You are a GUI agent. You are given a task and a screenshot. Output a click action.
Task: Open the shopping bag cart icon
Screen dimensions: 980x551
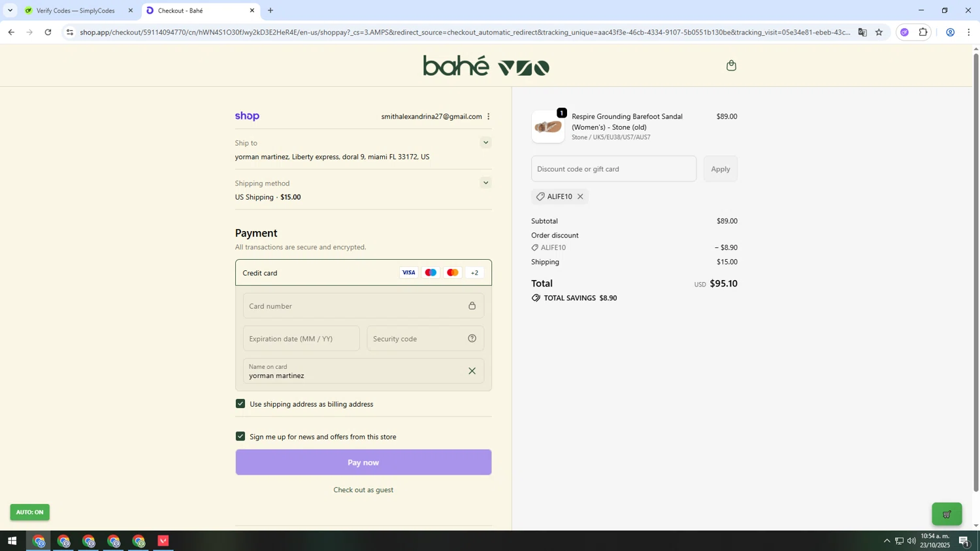[731, 65]
